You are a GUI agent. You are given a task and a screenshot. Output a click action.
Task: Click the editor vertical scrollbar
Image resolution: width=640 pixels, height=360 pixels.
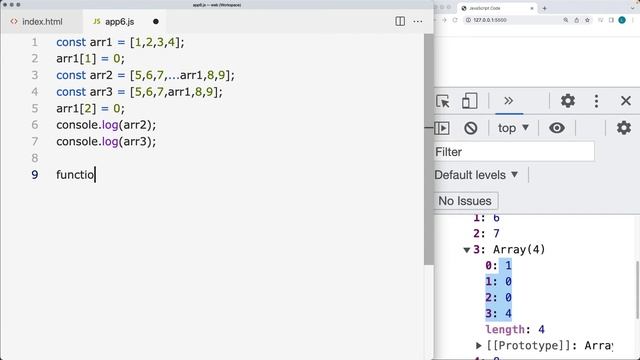tap(428, 149)
